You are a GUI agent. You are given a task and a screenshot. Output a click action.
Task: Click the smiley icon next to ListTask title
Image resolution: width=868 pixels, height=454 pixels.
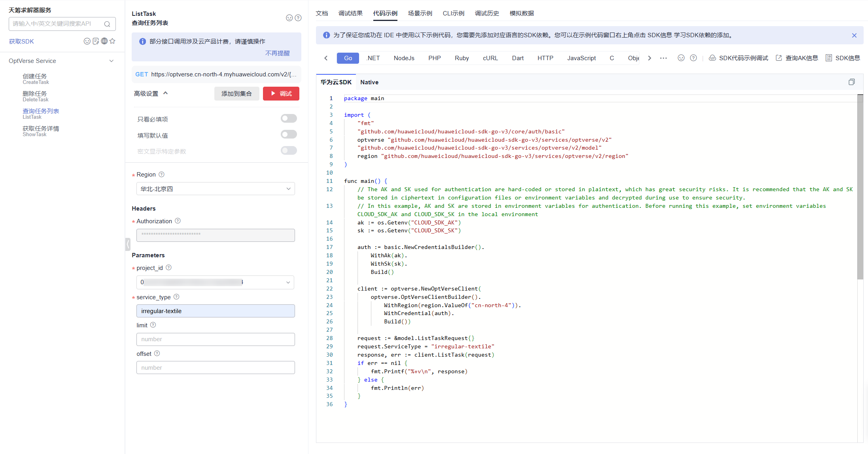(x=289, y=18)
